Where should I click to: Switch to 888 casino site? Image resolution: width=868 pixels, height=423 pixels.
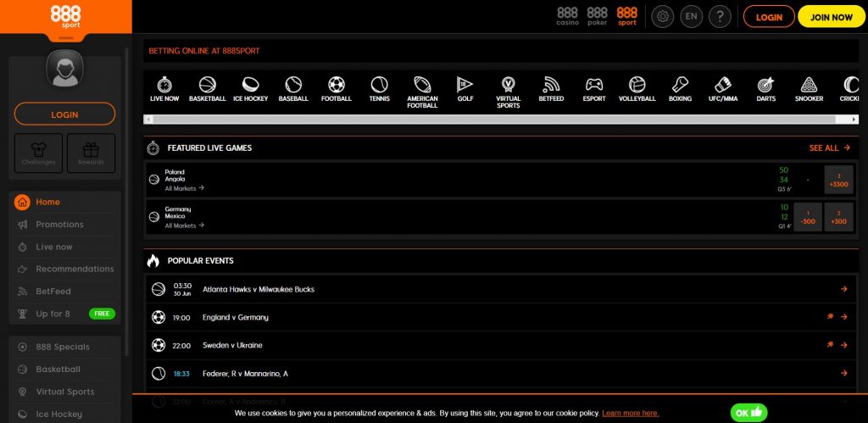click(567, 17)
